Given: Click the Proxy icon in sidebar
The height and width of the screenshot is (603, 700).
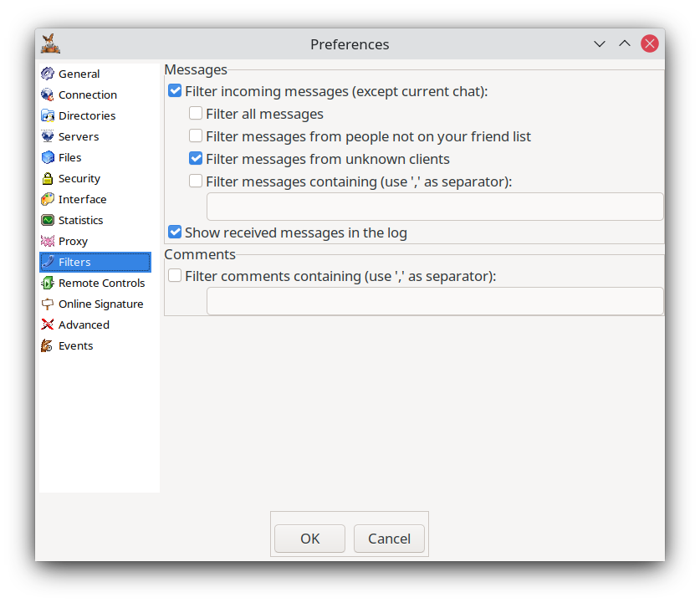Looking at the screenshot, I should (48, 241).
